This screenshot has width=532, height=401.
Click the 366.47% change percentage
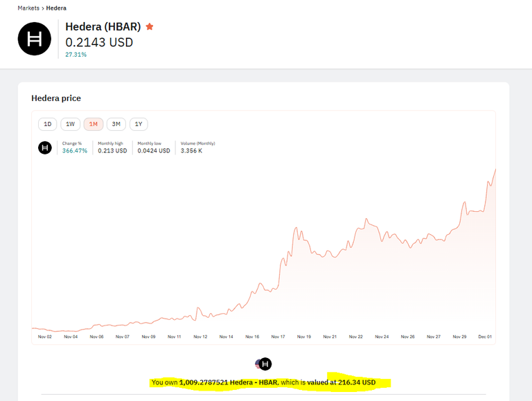[x=75, y=150]
